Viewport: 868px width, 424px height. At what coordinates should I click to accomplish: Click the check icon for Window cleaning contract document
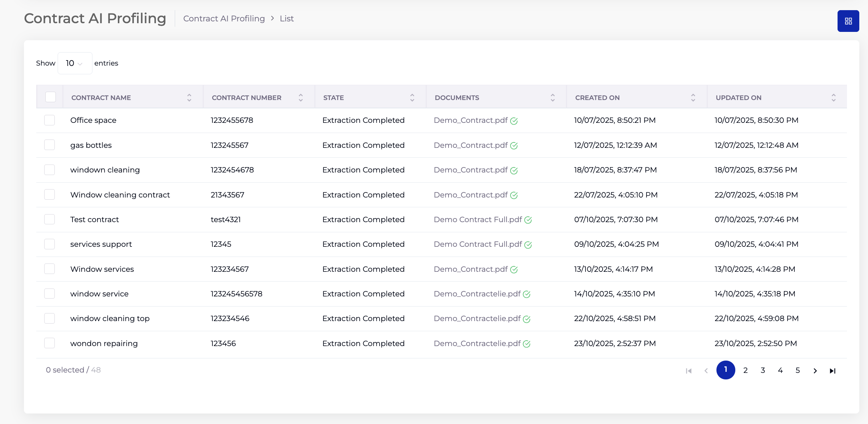tap(514, 195)
